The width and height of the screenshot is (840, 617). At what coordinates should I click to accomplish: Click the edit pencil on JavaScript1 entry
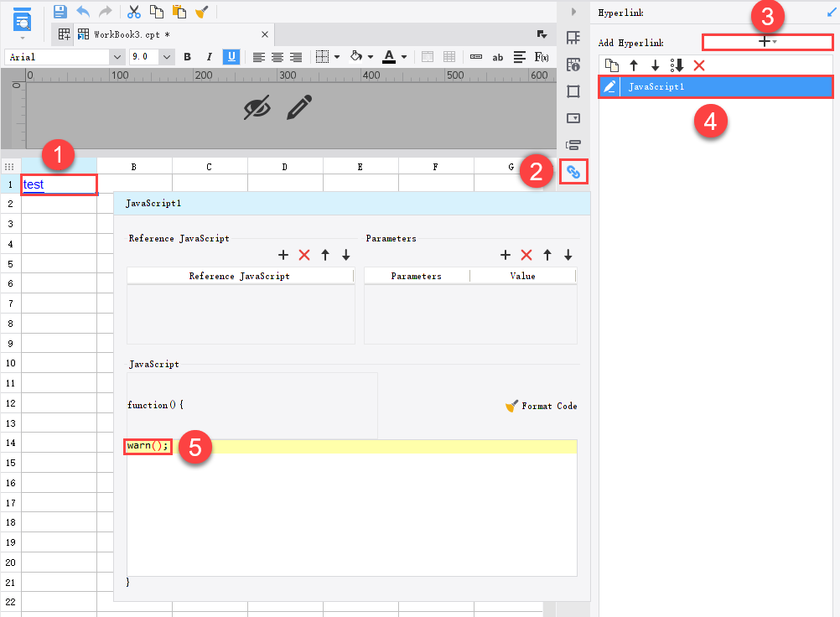click(x=610, y=86)
